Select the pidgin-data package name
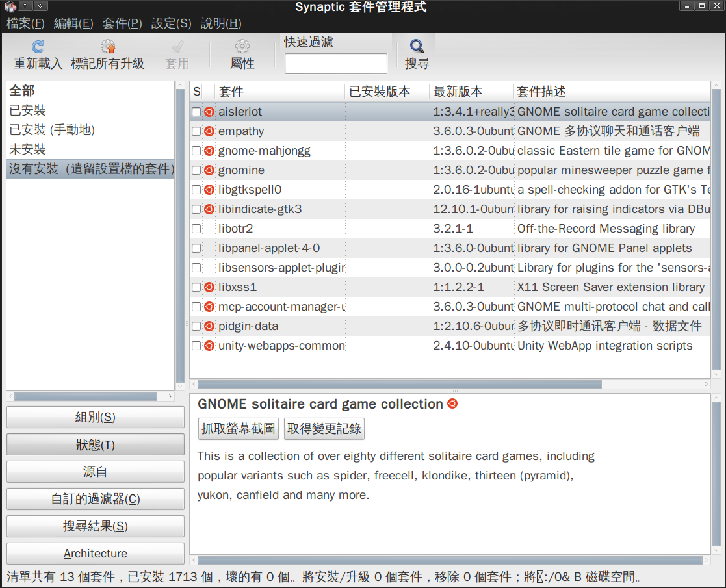 pyautogui.click(x=248, y=326)
